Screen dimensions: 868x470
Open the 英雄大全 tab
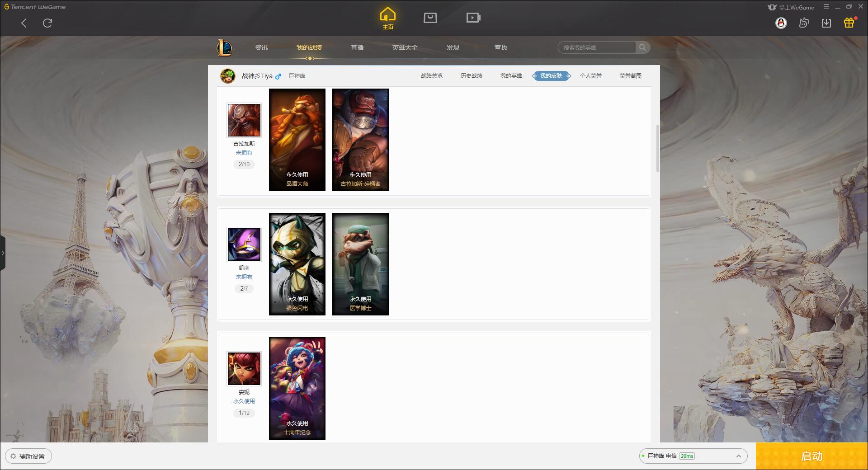pyautogui.click(x=405, y=47)
